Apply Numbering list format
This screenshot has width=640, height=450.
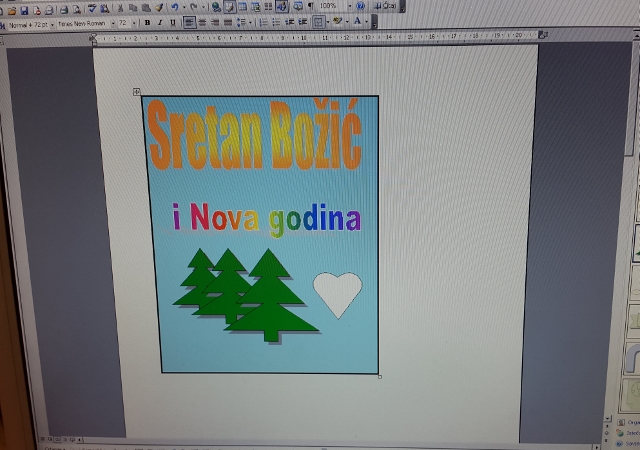coord(264,22)
